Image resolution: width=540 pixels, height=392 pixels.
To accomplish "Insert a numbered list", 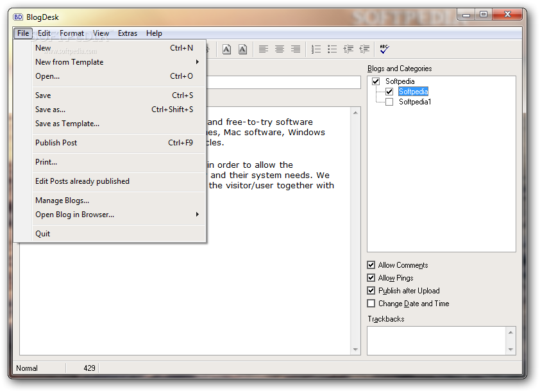I will pos(316,49).
